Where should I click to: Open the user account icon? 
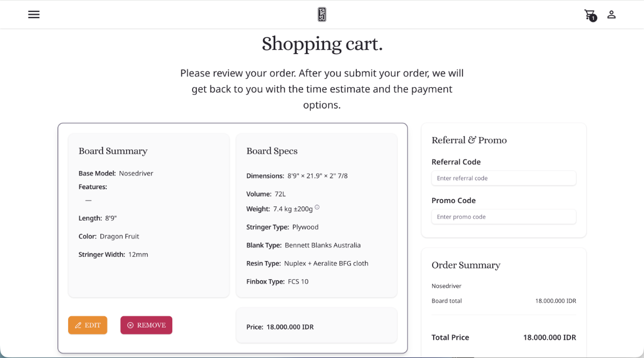(x=611, y=14)
